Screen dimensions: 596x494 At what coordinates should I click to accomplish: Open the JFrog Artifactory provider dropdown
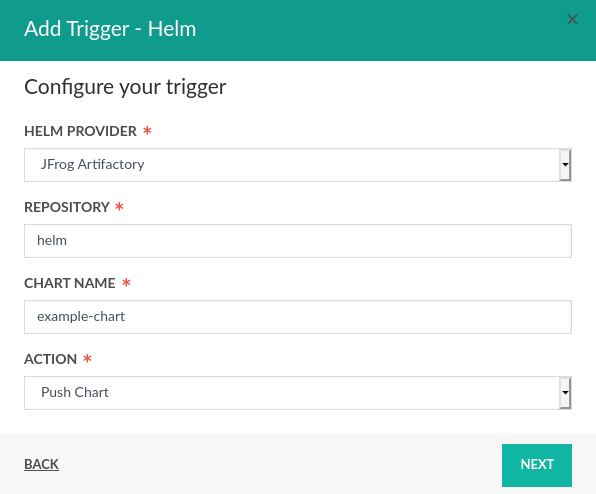[298, 165]
